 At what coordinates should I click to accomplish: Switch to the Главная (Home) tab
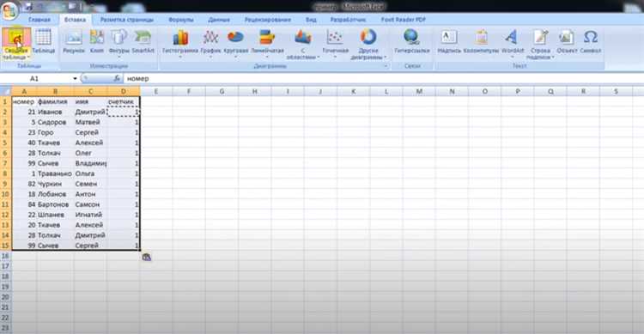pos(39,19)
